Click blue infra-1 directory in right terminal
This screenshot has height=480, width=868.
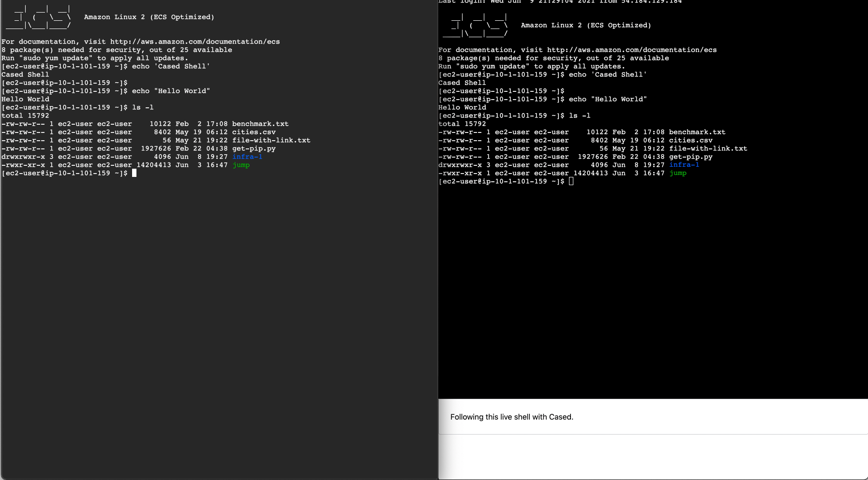click(x=684, y=165)
